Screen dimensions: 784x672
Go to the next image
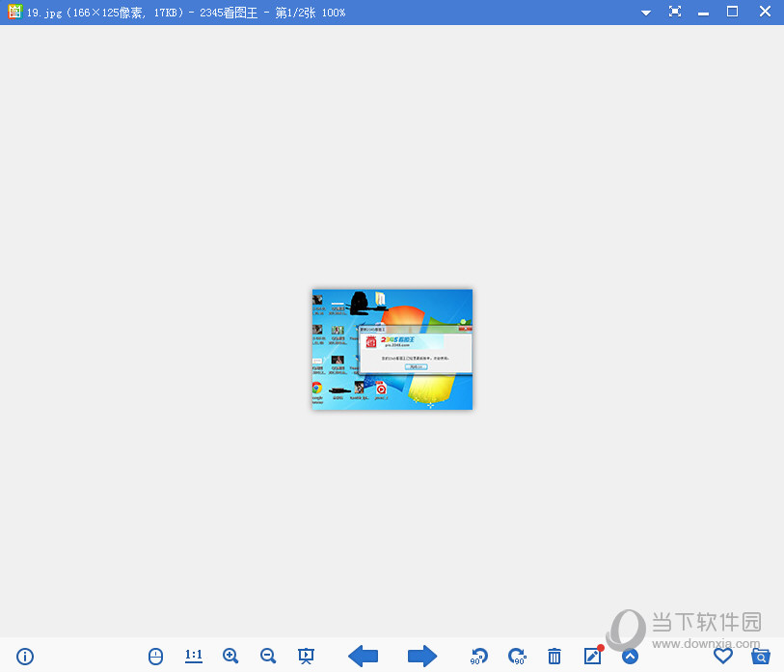click(422, 656)
